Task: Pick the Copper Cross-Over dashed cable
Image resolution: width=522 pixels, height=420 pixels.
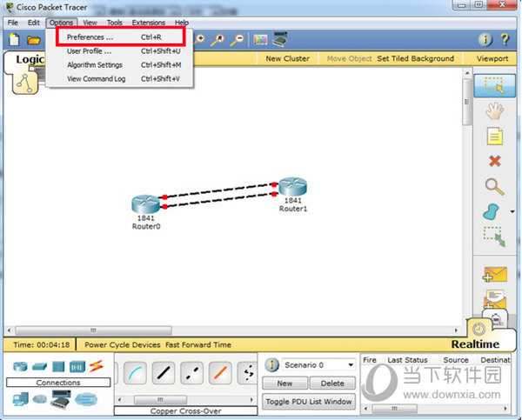Action: click(191, 373)
